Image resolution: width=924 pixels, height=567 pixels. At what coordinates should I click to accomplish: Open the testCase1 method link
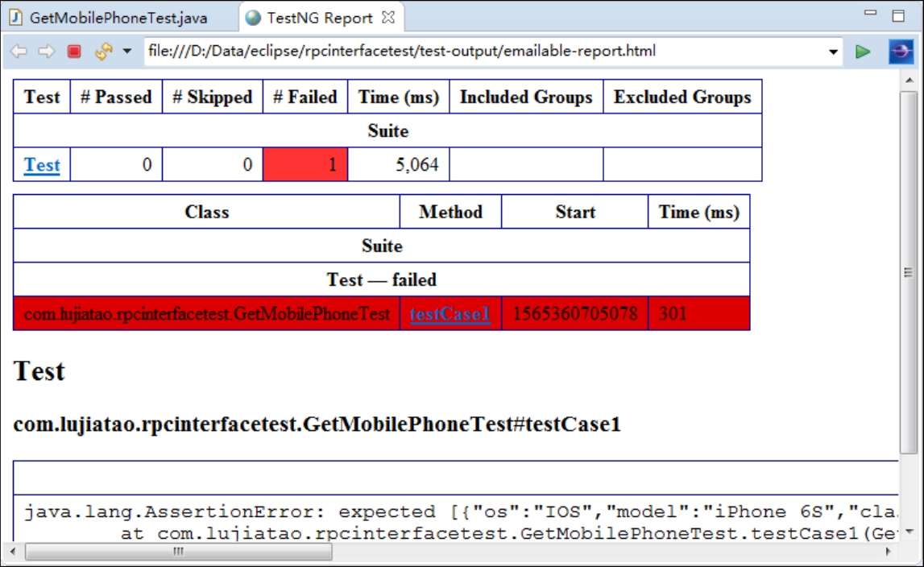(450, 313)
